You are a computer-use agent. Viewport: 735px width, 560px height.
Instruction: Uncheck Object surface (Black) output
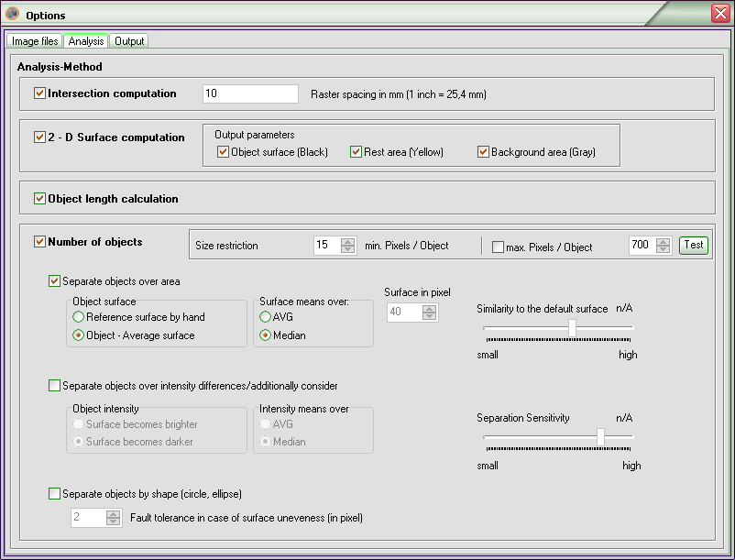pos(223,152)
